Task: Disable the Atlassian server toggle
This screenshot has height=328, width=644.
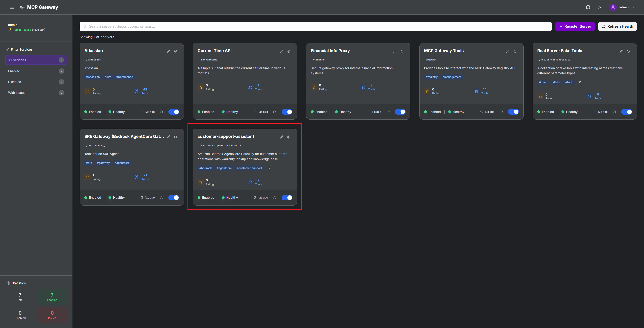Action: (x=174, y=112)
